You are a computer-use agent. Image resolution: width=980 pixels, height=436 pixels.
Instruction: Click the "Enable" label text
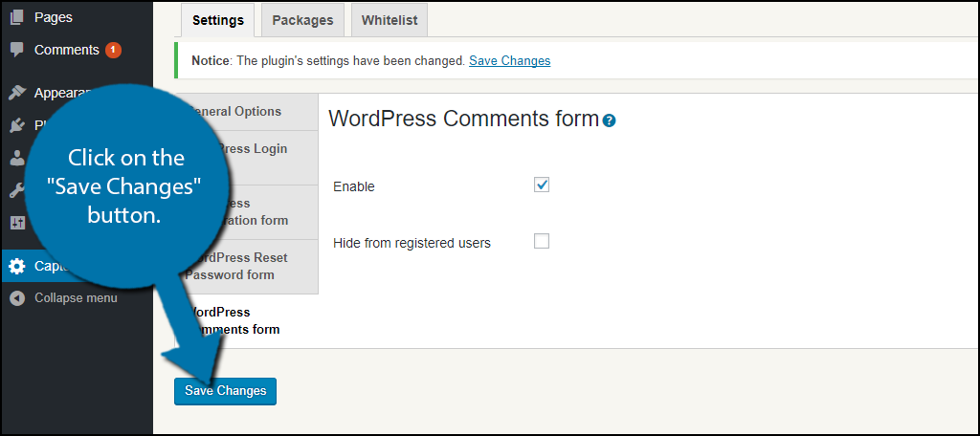click(354, 186)
